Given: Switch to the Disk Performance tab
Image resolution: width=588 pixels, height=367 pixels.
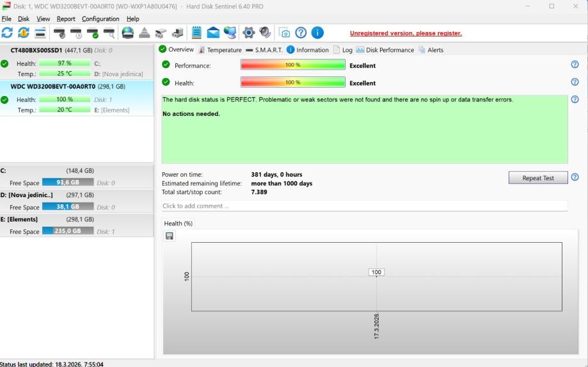Looking at the screenshot, I should [385, 50].
